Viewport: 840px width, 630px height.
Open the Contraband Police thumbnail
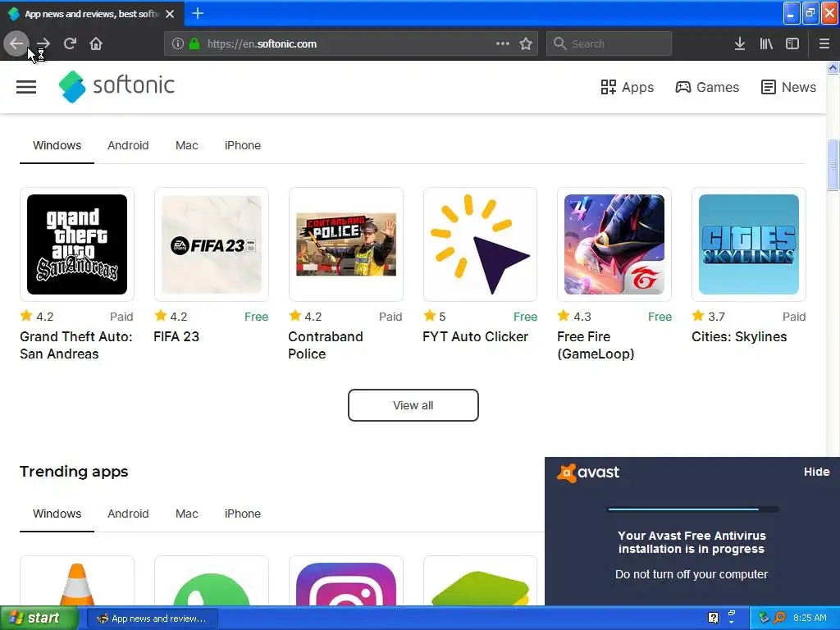346,244
